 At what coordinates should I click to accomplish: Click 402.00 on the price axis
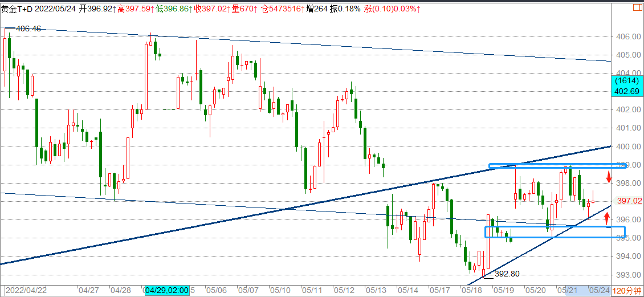(x=629, y=109)
